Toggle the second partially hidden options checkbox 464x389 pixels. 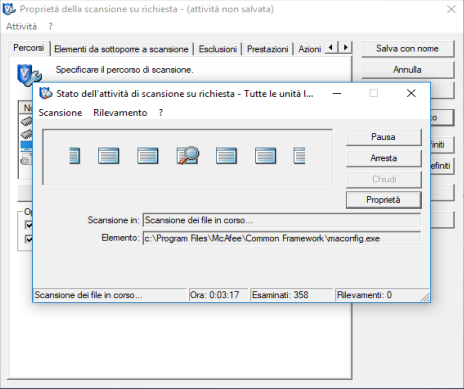coord(29,239)
